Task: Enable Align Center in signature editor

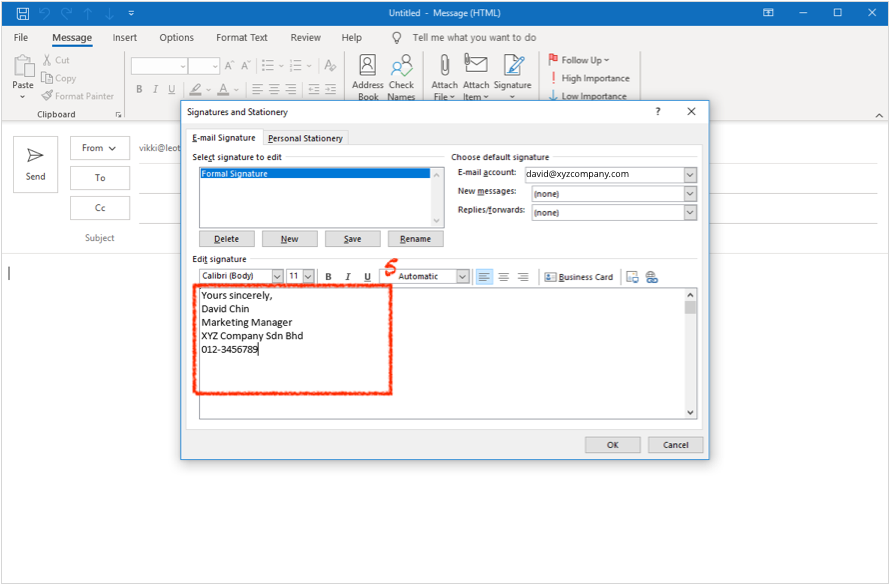Action: tap(503, 277)
